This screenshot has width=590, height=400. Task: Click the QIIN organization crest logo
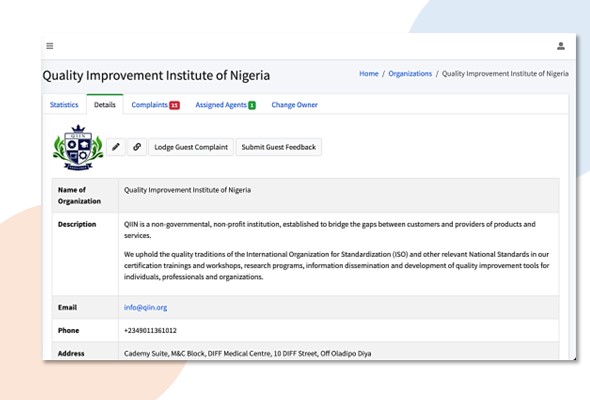tap(78, 148)
